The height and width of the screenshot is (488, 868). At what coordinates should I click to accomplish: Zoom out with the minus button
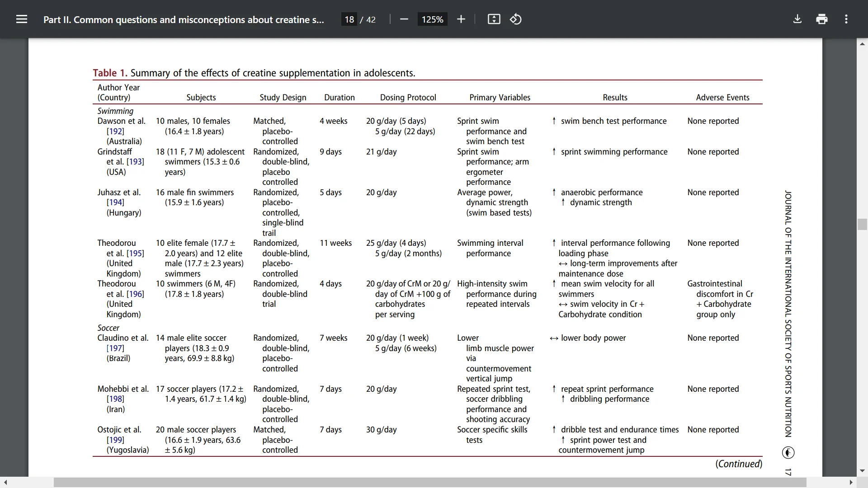(404, 19)
